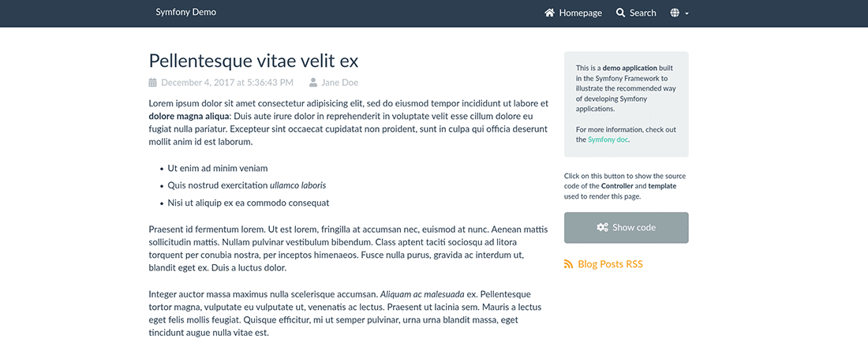868x343 pixels.
Task: Follow the Blog Posts RSS link
Action: point(610,264)
